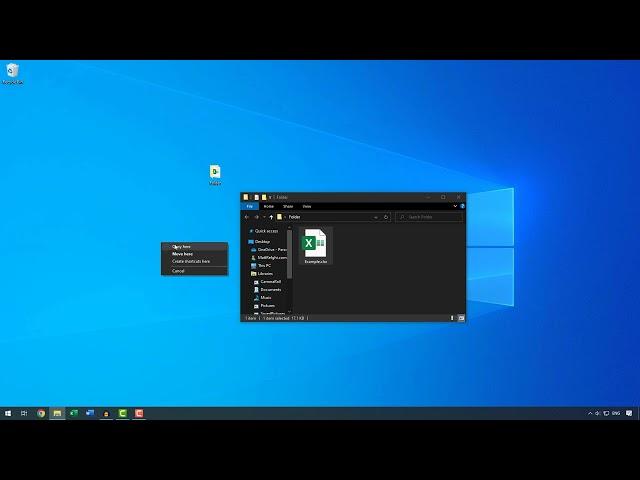640x480 pixels.
Task: Choose 'Move here' from the drop menu
Action: tap(194, 254)
